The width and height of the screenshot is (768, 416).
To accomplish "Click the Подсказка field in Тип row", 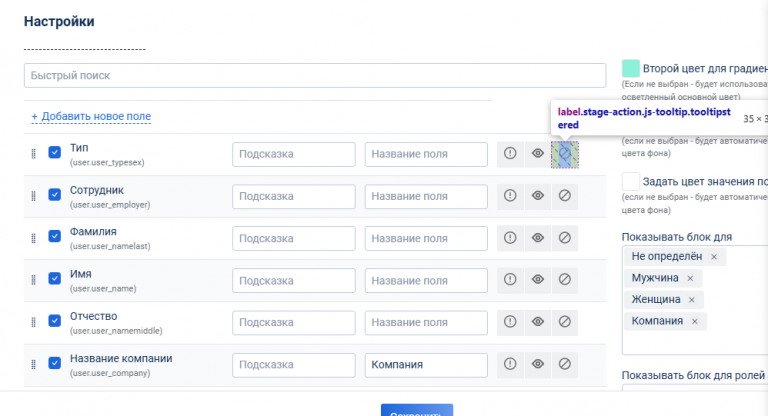I will (294, 154).
